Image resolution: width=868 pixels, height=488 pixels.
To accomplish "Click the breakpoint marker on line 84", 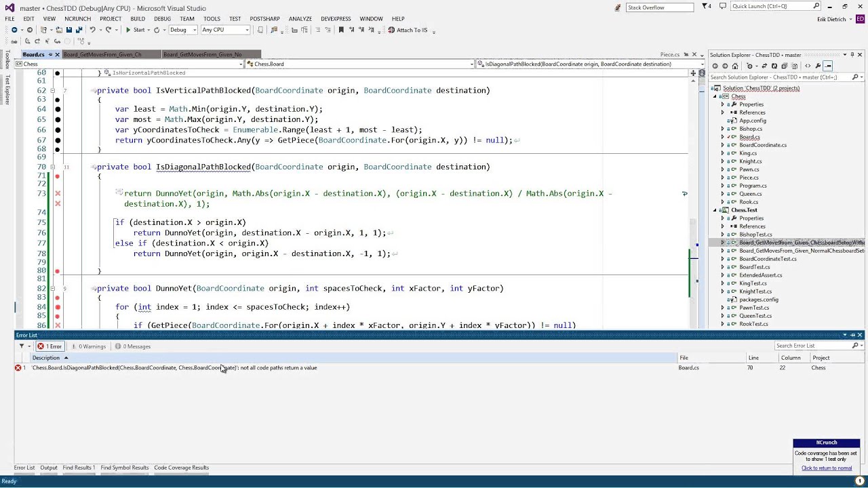I will [x=58, y=307].
